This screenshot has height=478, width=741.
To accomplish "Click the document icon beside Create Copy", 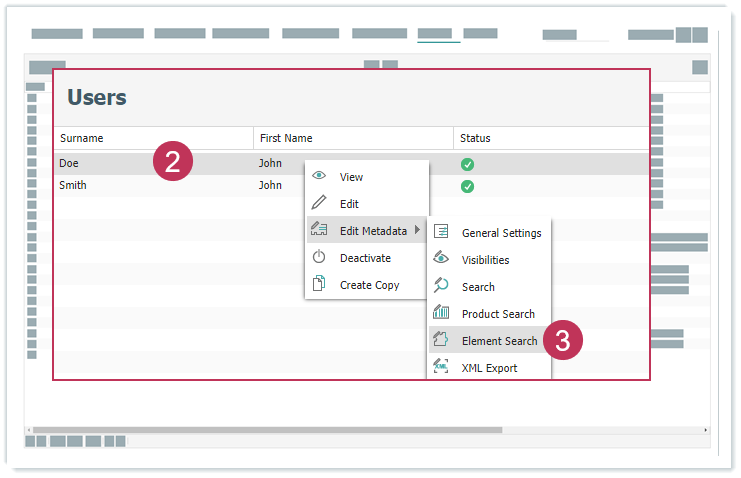I will tap(319, 284).
